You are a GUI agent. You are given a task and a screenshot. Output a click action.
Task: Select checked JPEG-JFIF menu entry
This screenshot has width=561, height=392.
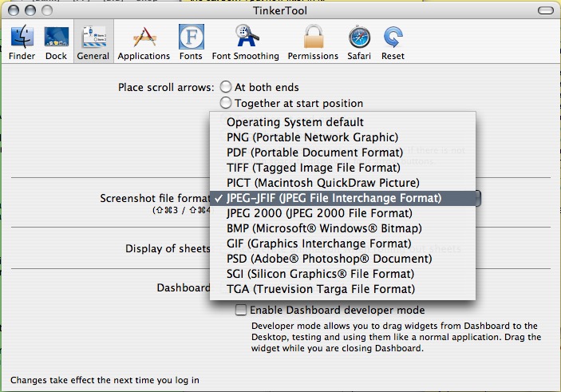343,198
